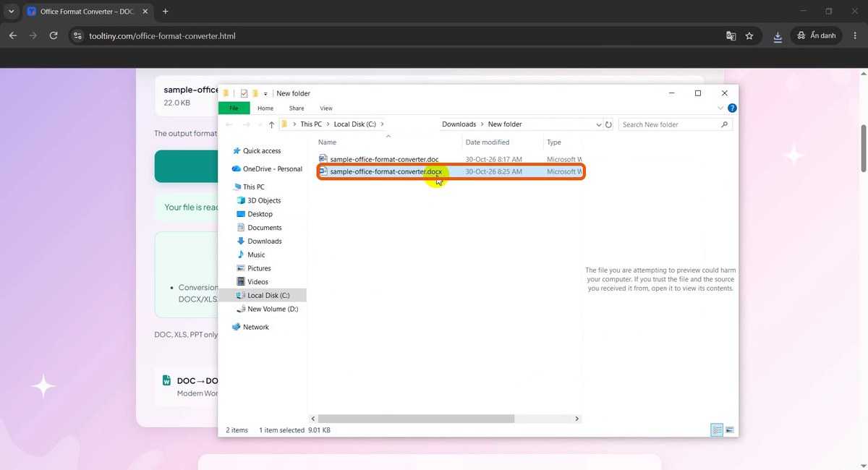
Task: Open the Videos folder icon in sidebar
Action: coord(242,282)
